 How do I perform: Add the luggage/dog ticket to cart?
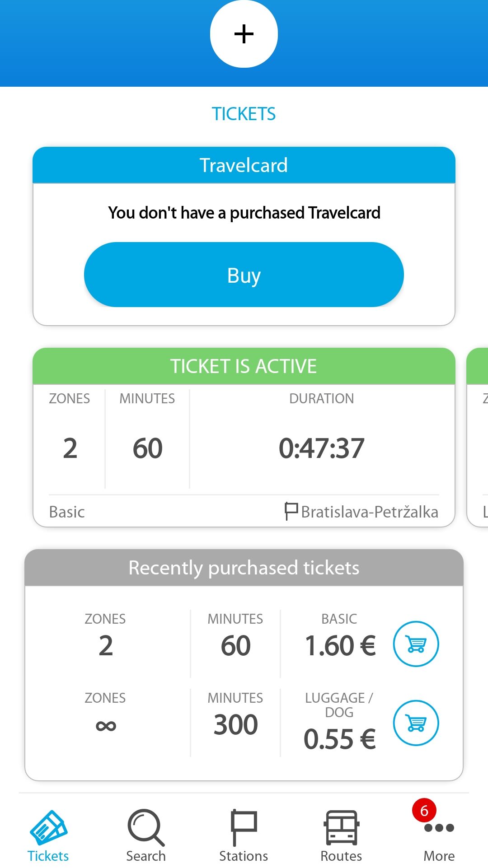click(x=416, y=723)
